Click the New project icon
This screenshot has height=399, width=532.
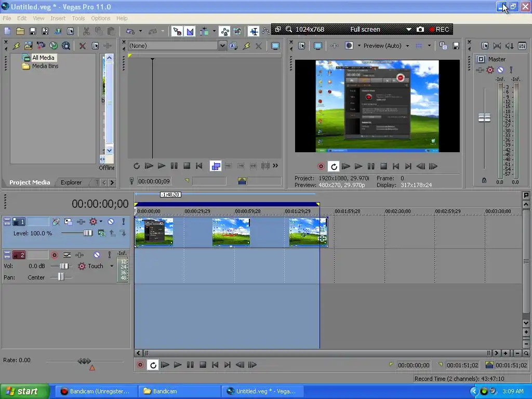pyautogui.click(x=7, y=31)
